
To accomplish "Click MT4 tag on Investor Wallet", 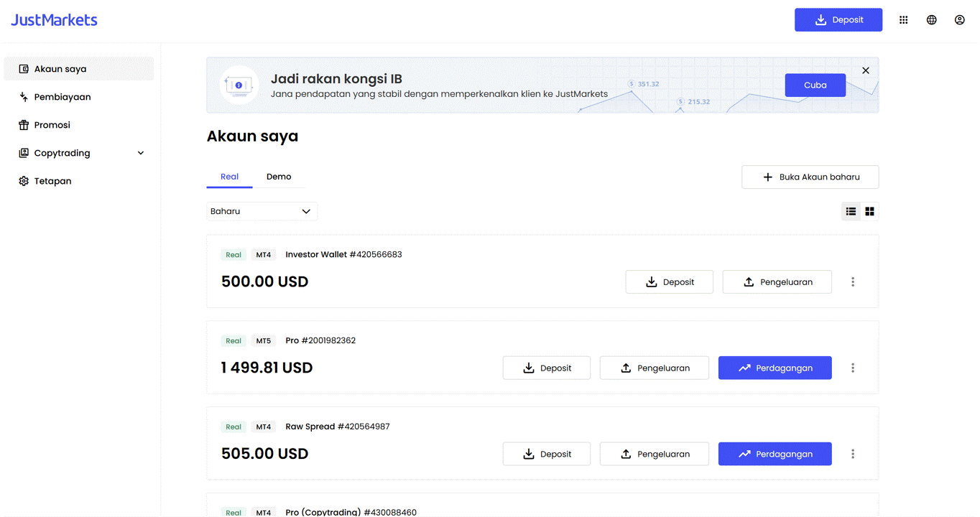I will pyautogui.click(x=264, y=255).
